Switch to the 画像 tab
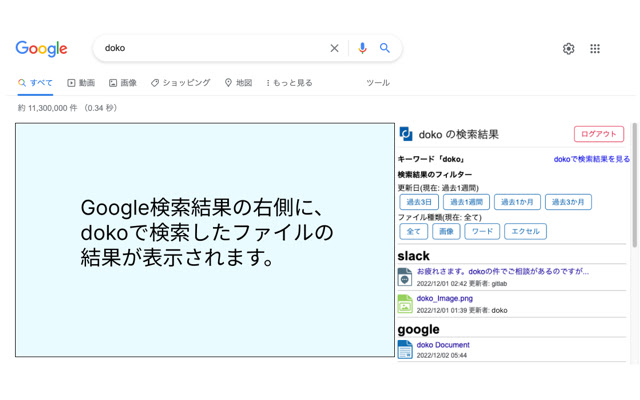 (x=122, y=83)
